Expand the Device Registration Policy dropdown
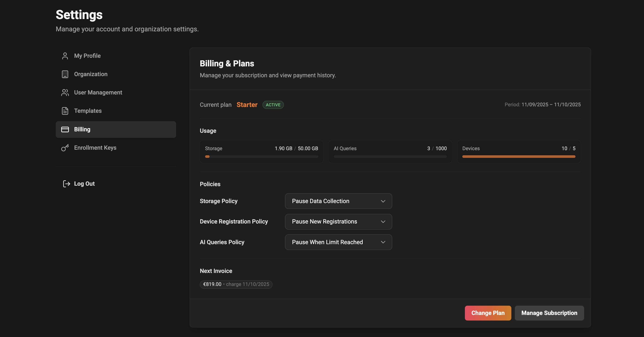 point(338,222)
